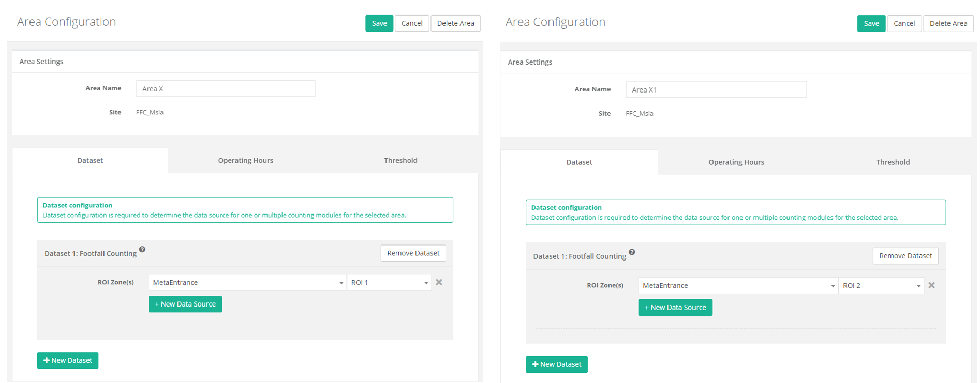Open the MetaEntrance dropdown in Area X panel
The height and width of the screenshot is (383, 980).
pos(247,282)
